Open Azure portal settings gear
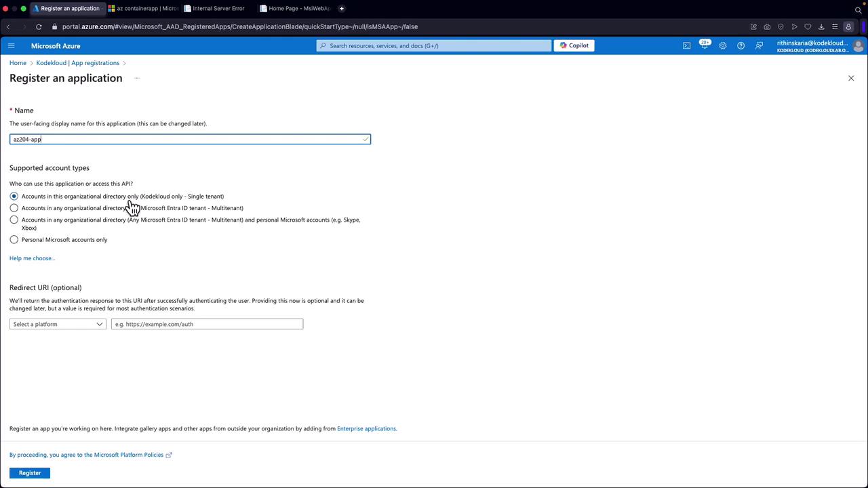 click(723, 45)
